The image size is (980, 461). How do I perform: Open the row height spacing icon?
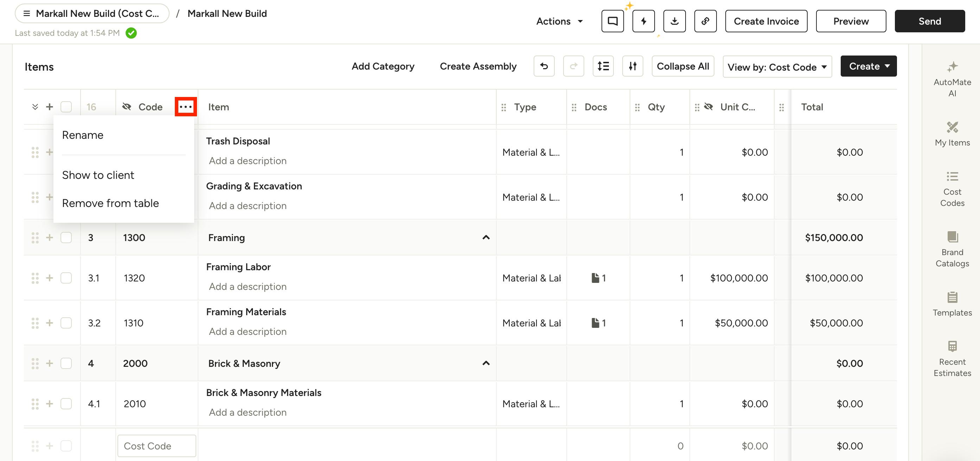603,66
